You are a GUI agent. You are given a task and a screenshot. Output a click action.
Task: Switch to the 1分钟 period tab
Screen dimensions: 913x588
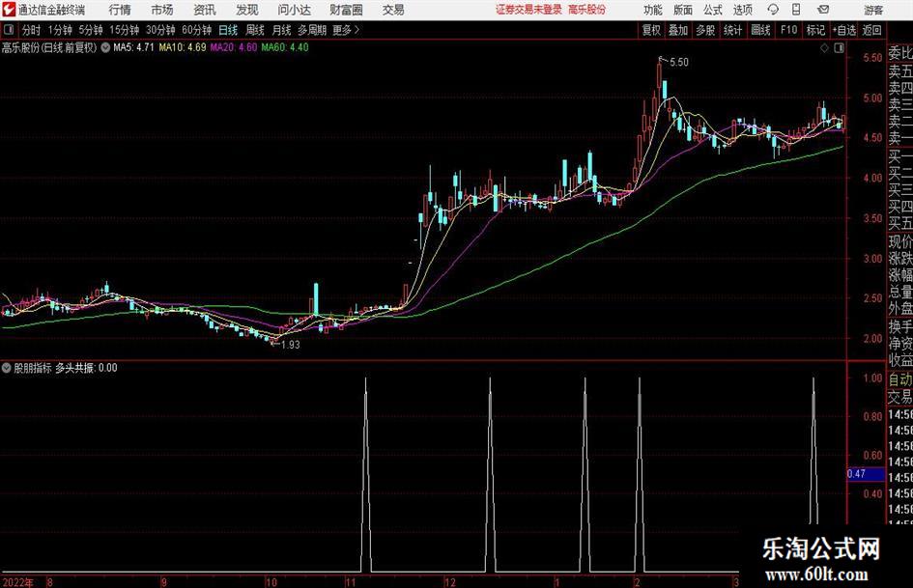(x=59, y=30)
